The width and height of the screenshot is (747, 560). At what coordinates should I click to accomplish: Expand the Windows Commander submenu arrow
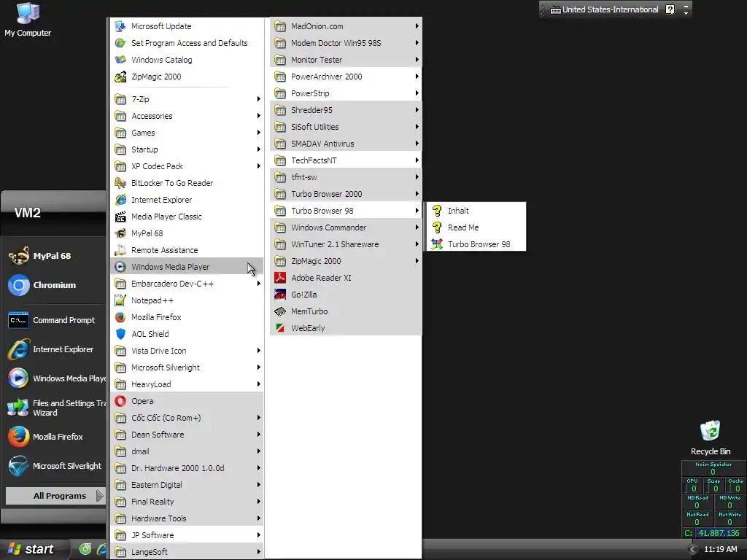[417, 227]
